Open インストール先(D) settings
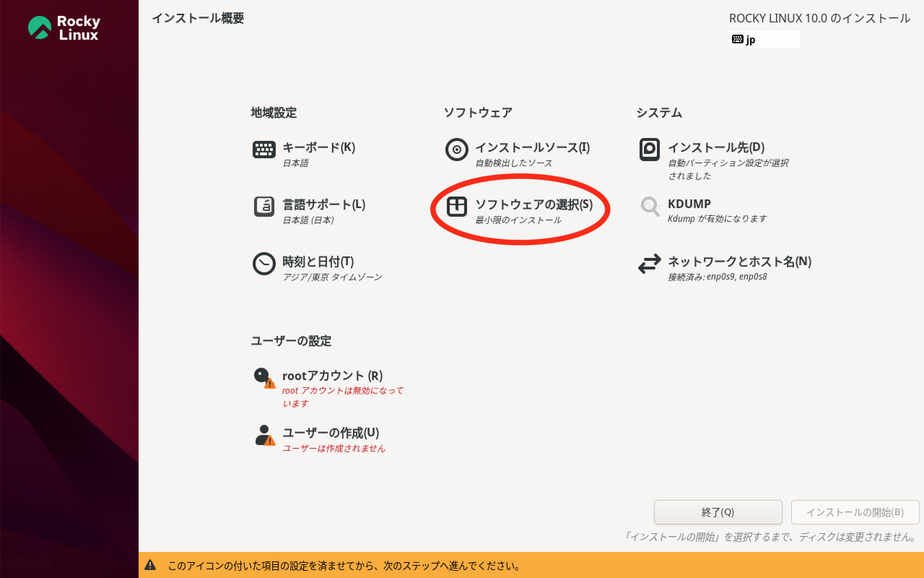This screenshot has height=578, width=924. (716, 147)
